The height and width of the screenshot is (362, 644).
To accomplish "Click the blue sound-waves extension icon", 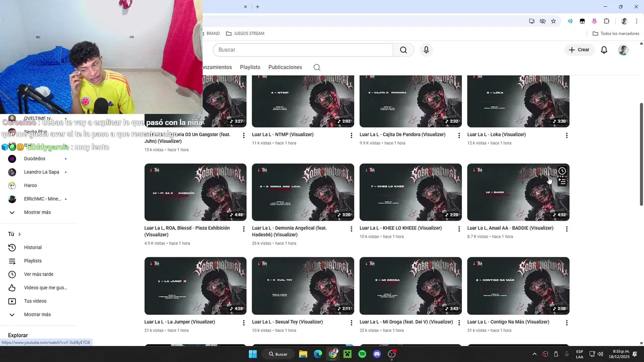I will [x=570, y=21].
